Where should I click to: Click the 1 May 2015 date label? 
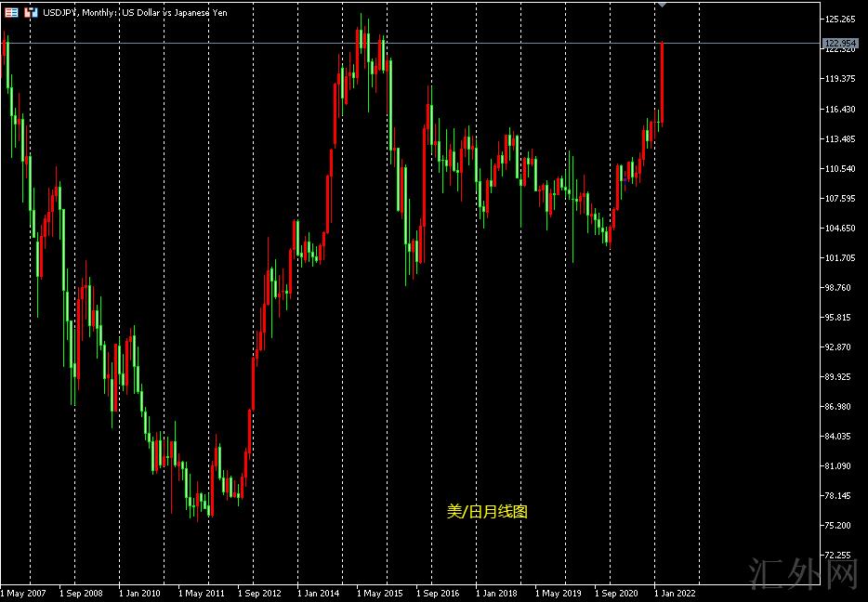pyautogui.click(x=379, y=592)
